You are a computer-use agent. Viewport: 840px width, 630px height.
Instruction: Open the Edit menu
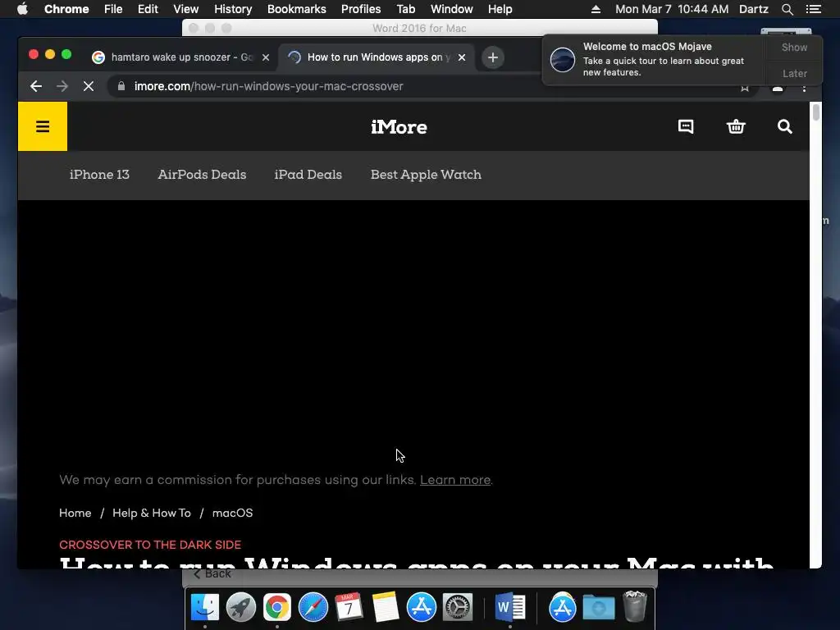[x=148, y=9]
